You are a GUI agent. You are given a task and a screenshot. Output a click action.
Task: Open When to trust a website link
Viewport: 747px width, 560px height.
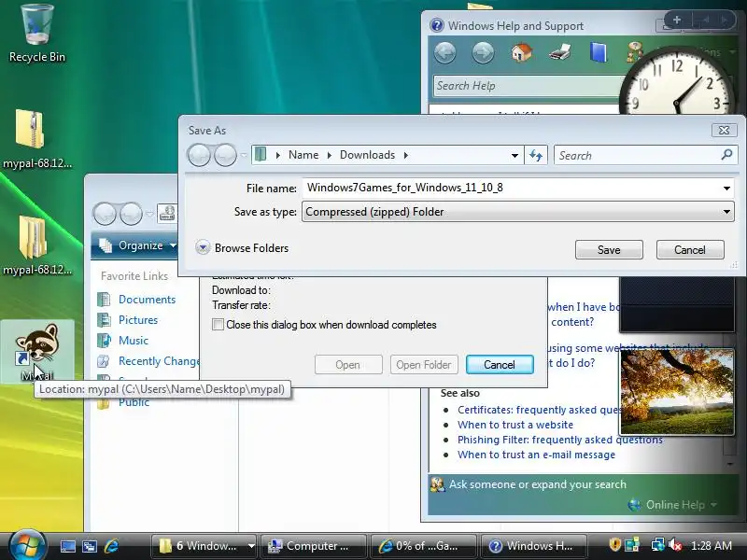(x=515, y=425)
